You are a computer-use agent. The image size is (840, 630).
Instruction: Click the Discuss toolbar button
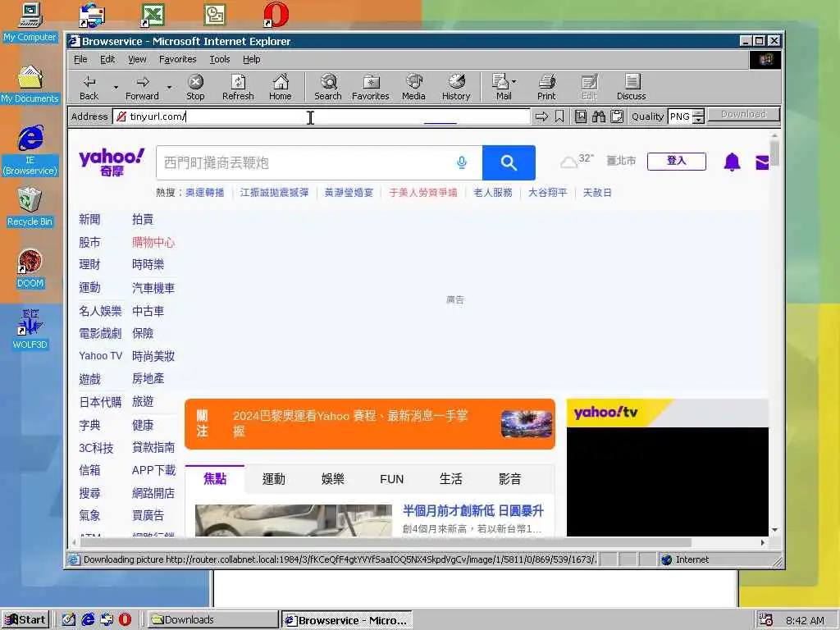(632, 87)
